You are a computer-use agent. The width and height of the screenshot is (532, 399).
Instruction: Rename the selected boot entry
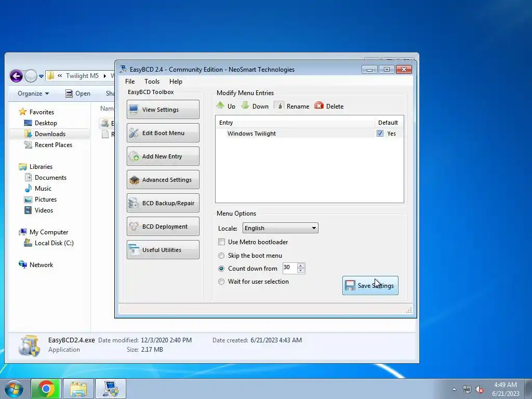292,106
